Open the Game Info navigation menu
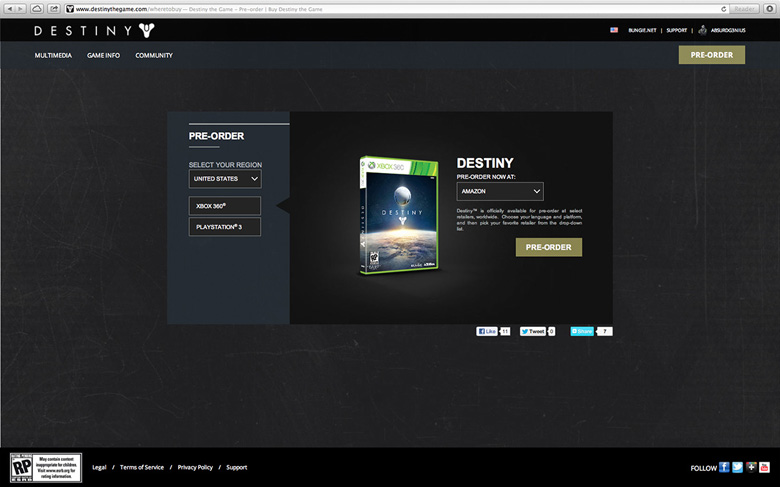The height and width of the screenshot is (487, 780). point(103,56)
